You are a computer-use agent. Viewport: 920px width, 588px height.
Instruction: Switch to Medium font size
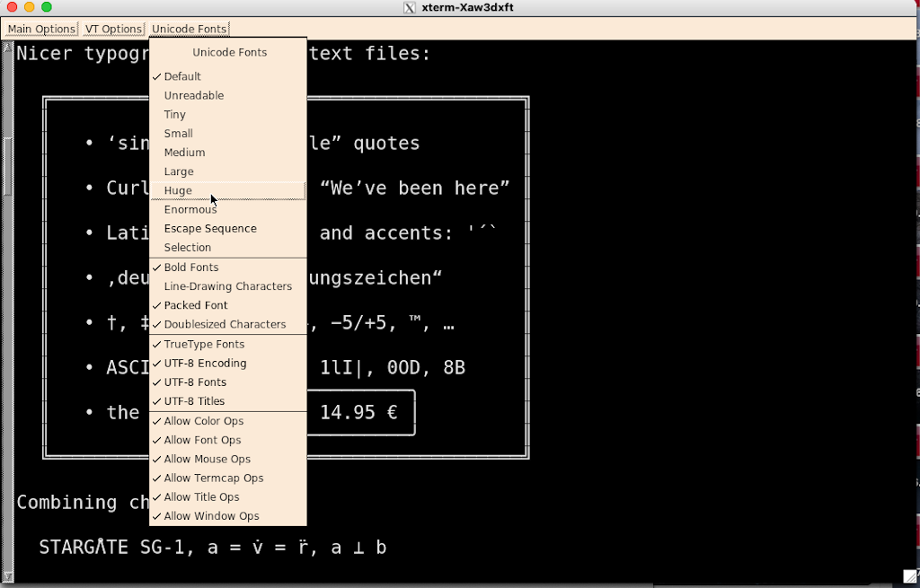pos(184,153)
